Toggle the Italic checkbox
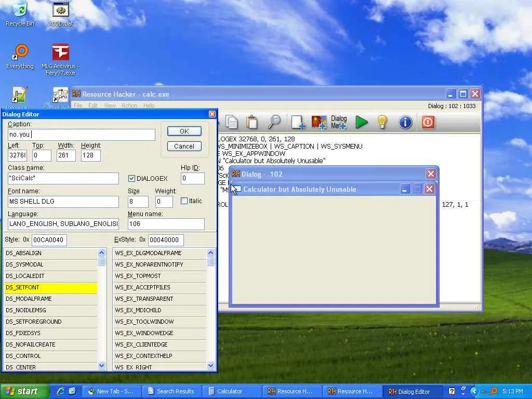 pyautogui.click(x=184, y=201)
